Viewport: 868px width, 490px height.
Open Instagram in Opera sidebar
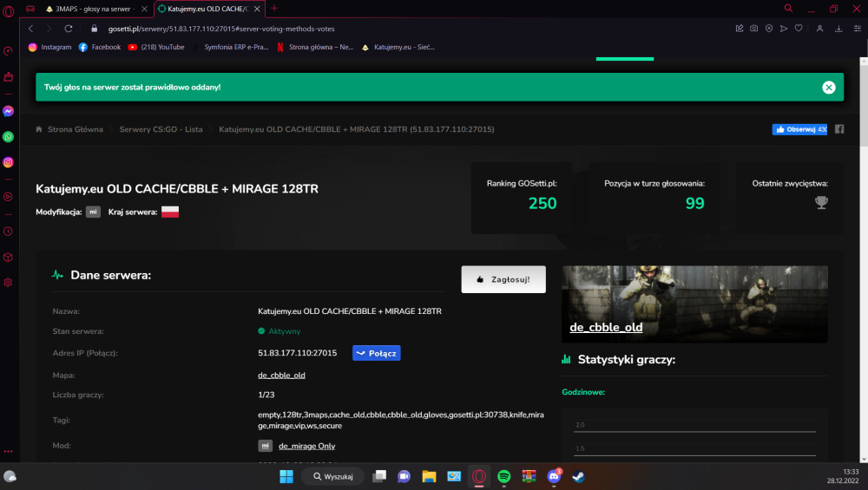pyautogui.click(x=9, y=162)
